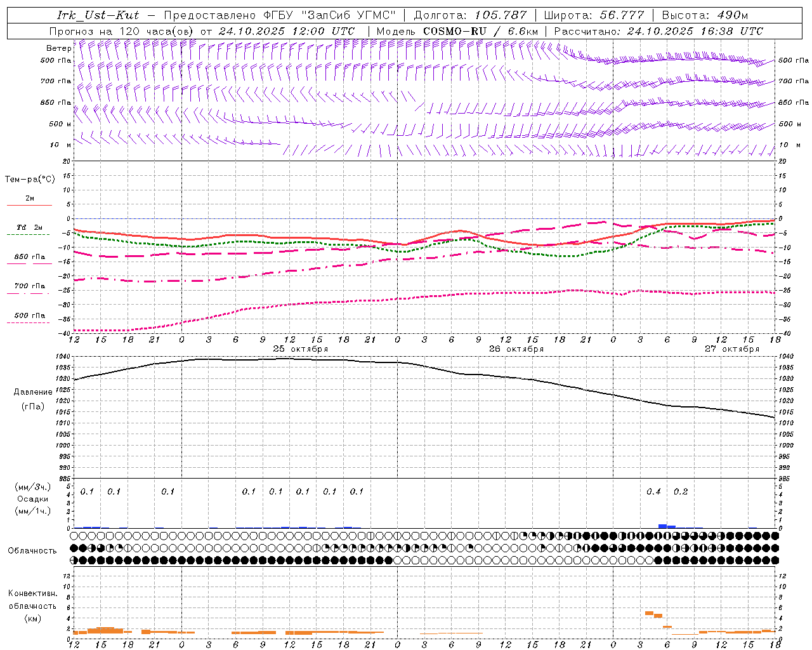Select the 850 гПа temperature legend entry
This screenshot has height=650, width=812.
(29, 257)
